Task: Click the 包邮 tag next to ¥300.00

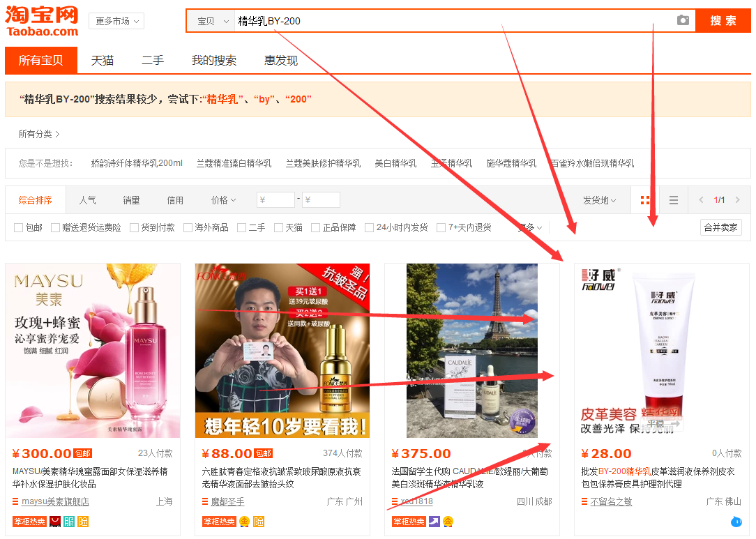Action: 82,453
